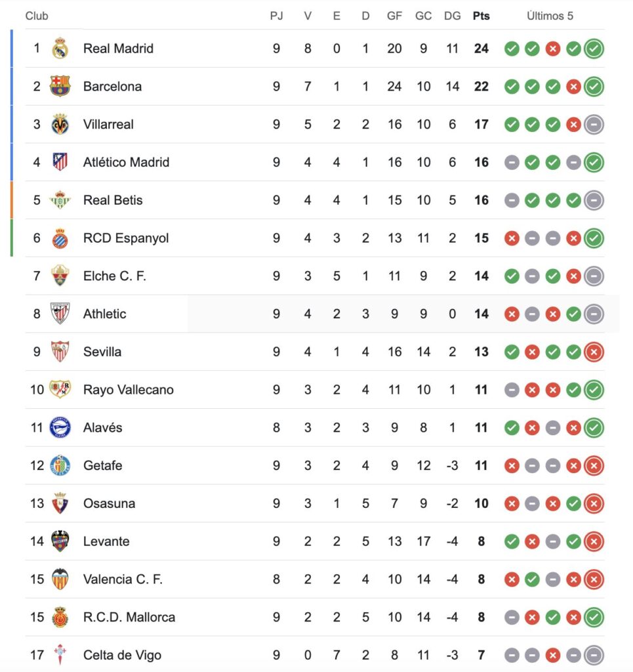Click the Atlético Madrid club crest
633x672 pixels.
[60, 162]
